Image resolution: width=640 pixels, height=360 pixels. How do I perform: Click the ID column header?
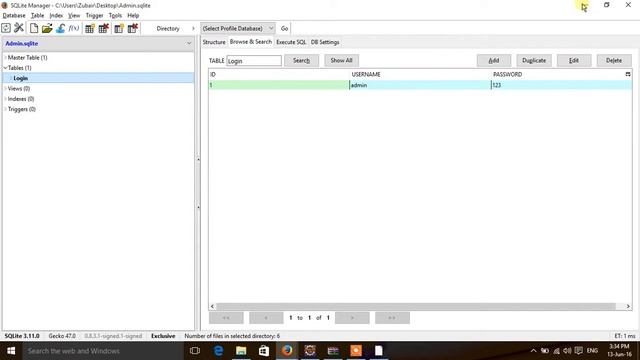279,74
